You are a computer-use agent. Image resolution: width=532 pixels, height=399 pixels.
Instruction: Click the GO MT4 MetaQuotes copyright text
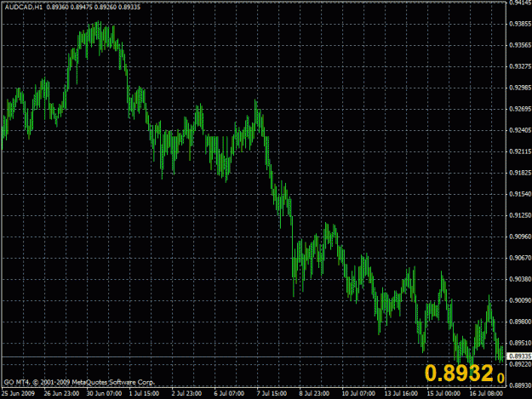(79, 382)
